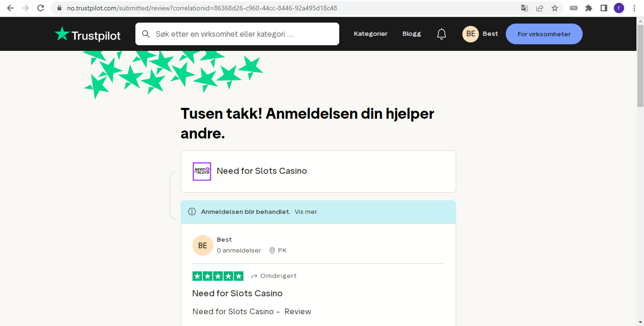Click the Trustpilot logo
The image size is (644, 326).
click(88, 34)
